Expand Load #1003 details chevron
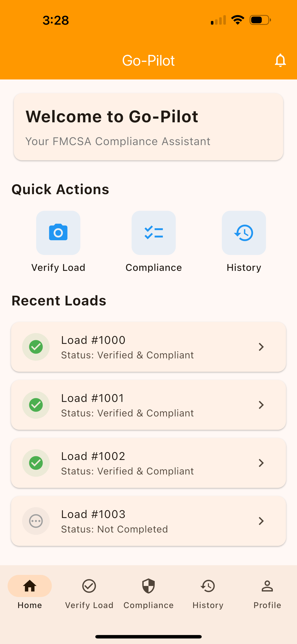Screen dimensions: 297x644 click(261, 521)
